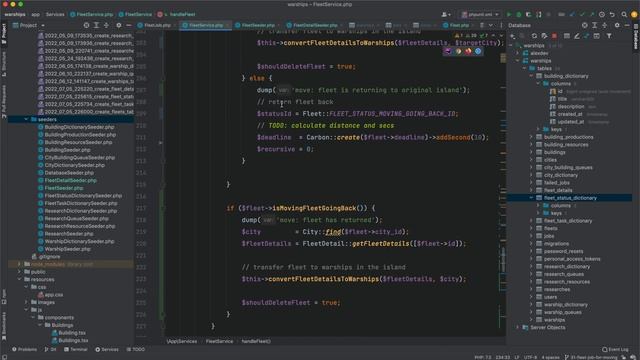
Task: Expand the building_productions table
Action: click(x=531, y=137)
